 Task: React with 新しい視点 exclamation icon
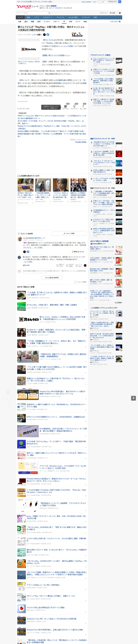(x=83, y=106)
